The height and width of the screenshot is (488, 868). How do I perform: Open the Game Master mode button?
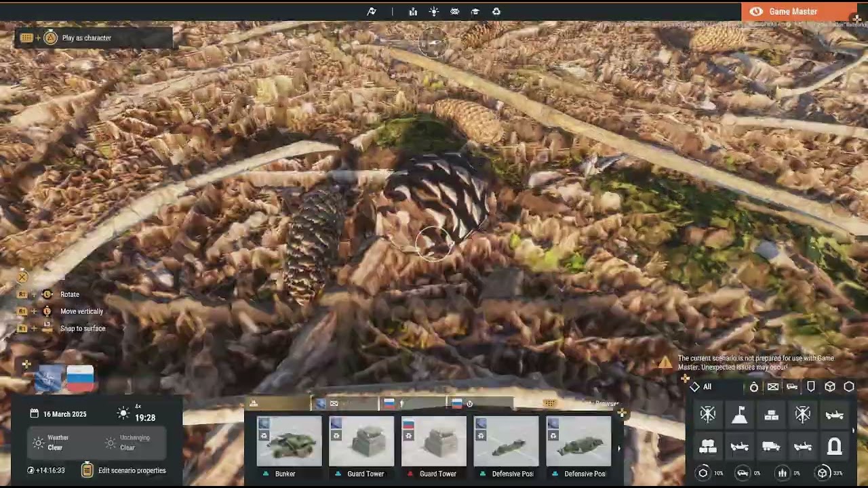tap(799, 12)
